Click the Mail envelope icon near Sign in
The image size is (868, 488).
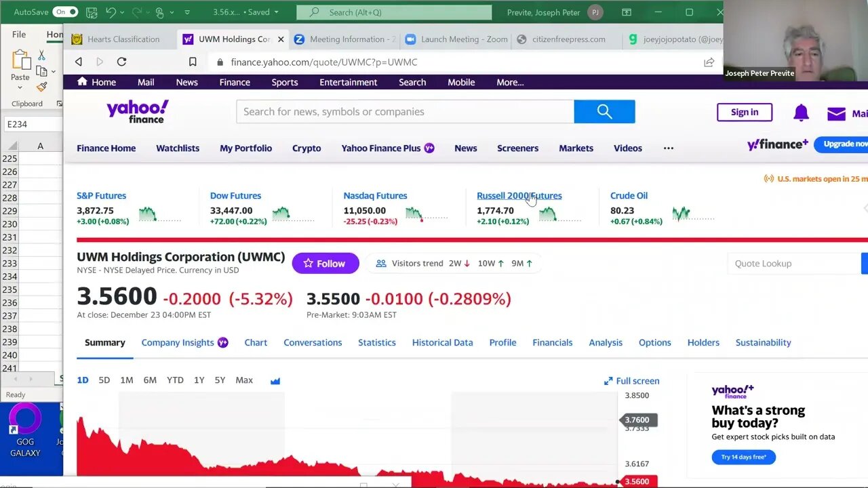point(836,113)
